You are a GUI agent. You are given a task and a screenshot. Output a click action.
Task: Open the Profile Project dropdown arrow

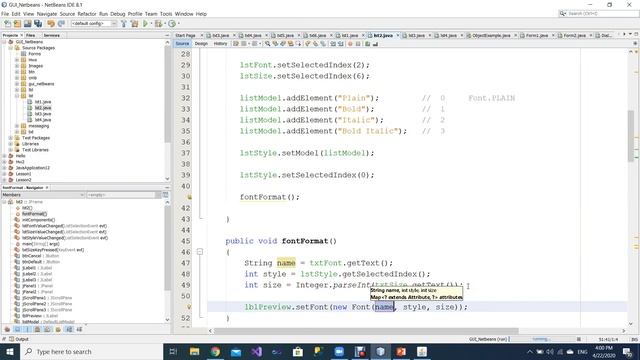click(x=178, y=24)
